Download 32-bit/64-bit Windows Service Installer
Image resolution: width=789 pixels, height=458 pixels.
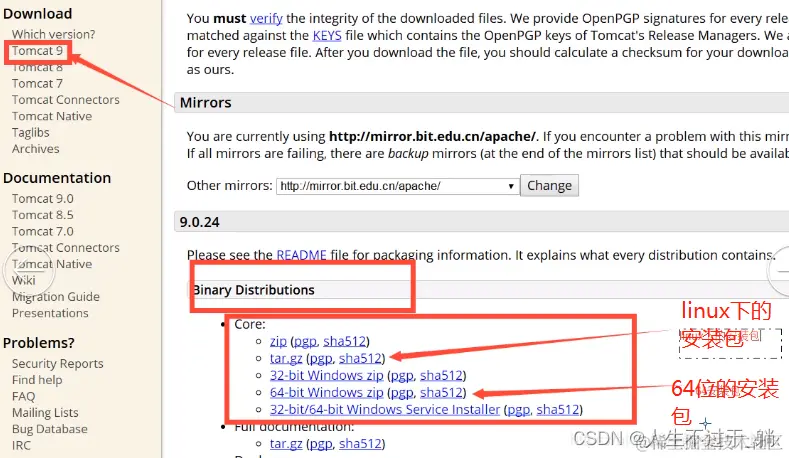pos(385,410)
